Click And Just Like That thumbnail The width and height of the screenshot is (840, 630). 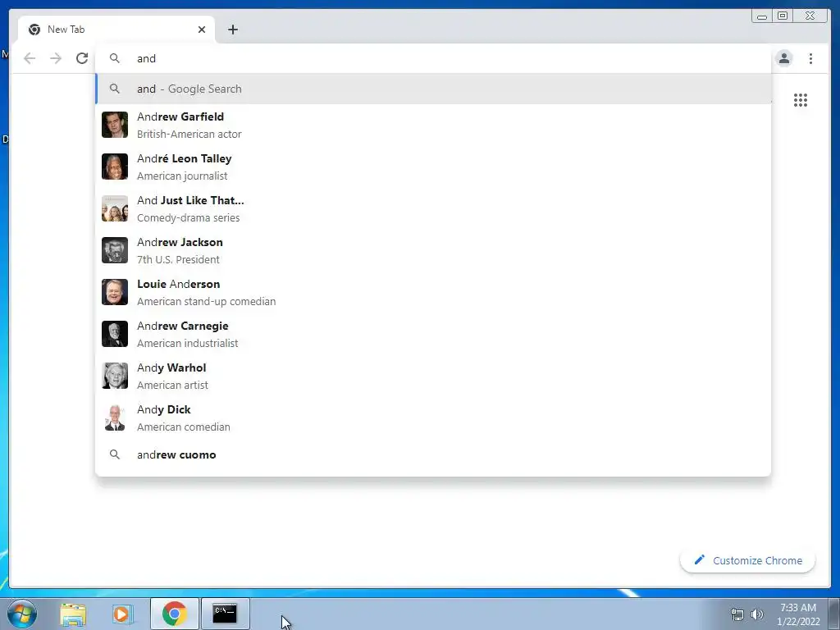(x=115, y=208)
